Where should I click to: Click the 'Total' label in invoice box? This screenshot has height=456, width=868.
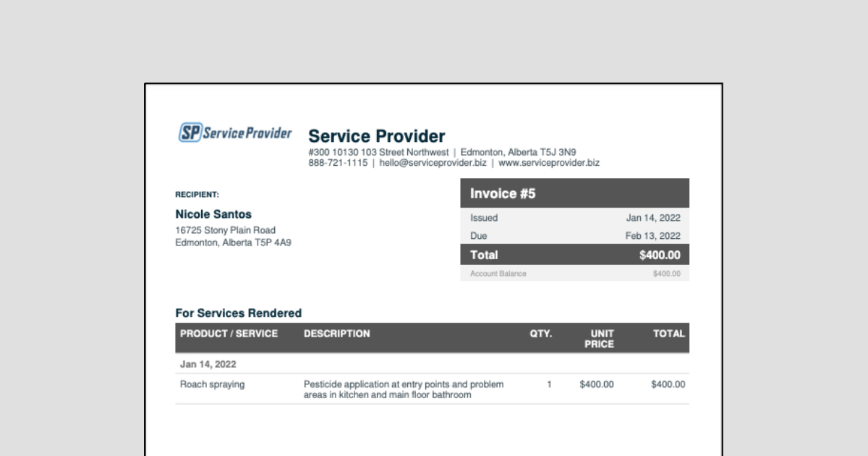click(484, 255)
